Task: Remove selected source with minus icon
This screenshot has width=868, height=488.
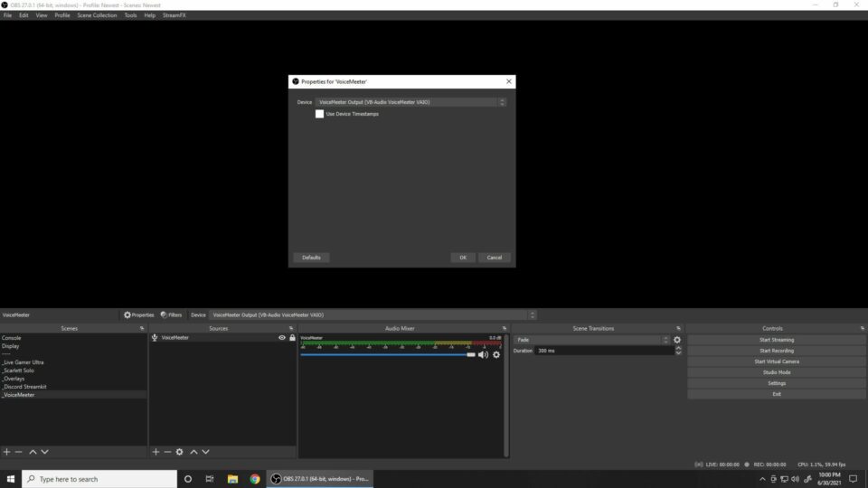Action: click(167, 452)
